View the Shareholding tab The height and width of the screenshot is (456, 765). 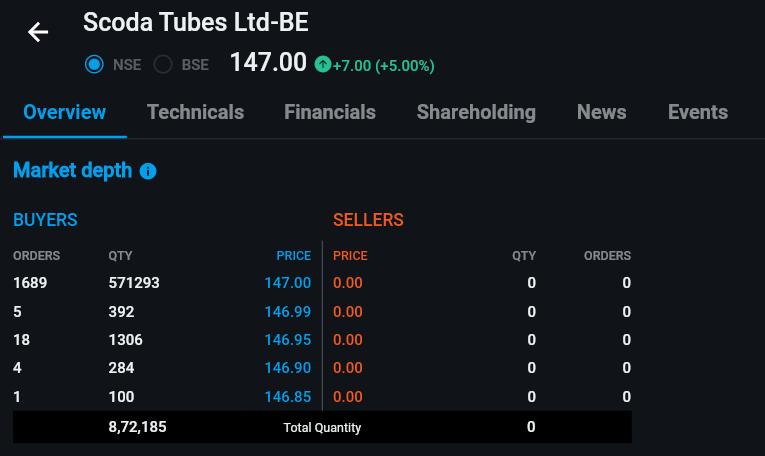pos(476,112)
